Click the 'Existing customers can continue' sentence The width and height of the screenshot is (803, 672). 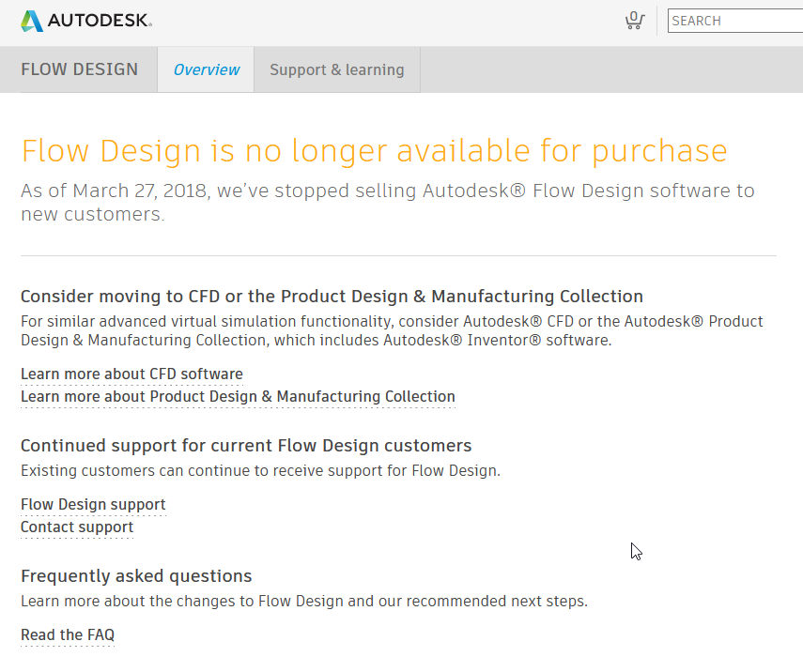[x=260, y=471]
